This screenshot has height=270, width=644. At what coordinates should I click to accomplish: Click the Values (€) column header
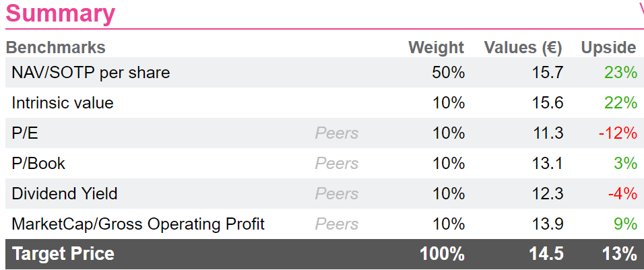(523, 48)
